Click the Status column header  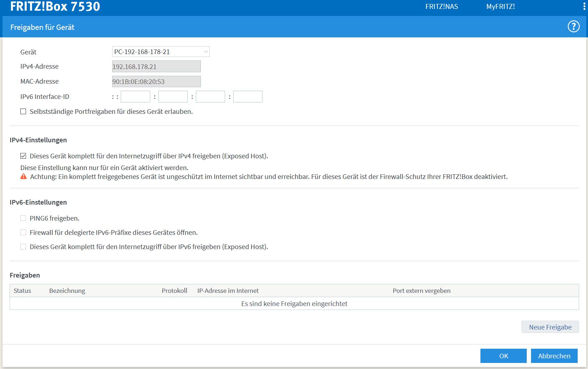point(22,291)
